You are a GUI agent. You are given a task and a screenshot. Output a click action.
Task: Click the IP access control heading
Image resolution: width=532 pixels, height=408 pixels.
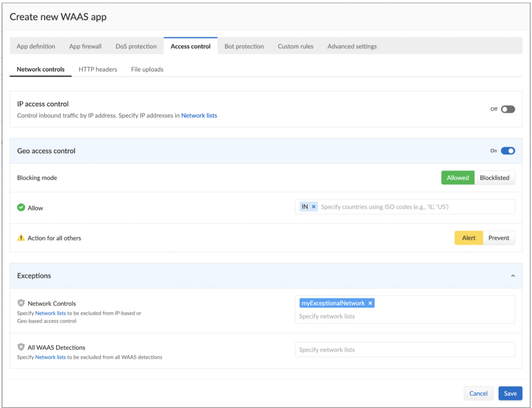click(x=43, y=104)
